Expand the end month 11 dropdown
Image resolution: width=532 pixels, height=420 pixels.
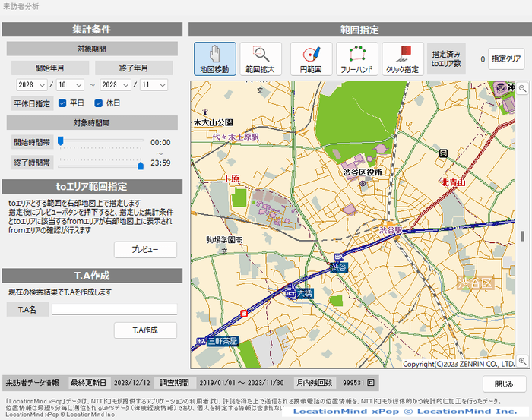[x=155, y=85]
